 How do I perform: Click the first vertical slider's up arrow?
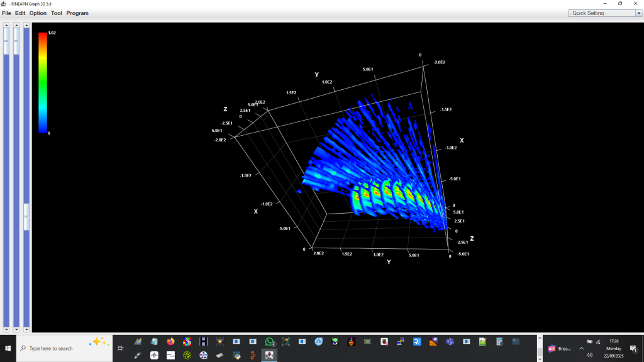(x=6, y=26)
